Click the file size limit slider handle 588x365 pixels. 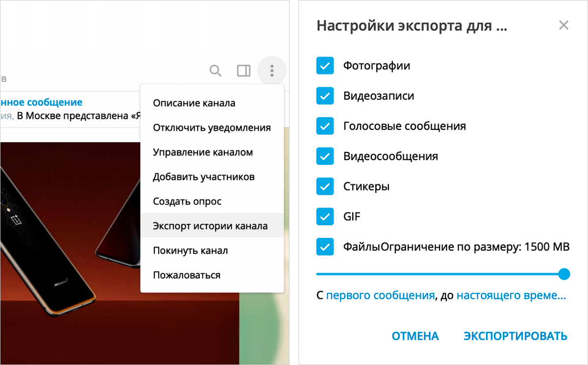click(564, 274)
